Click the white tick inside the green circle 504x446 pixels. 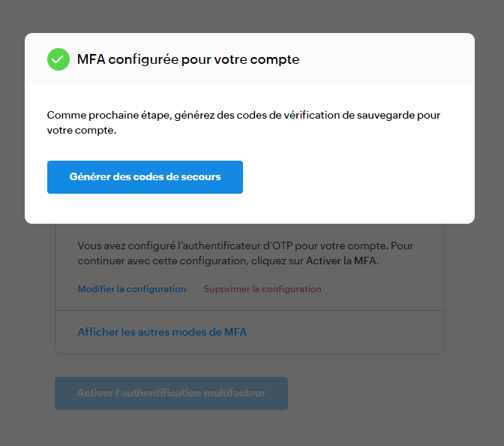click(58, 59)
